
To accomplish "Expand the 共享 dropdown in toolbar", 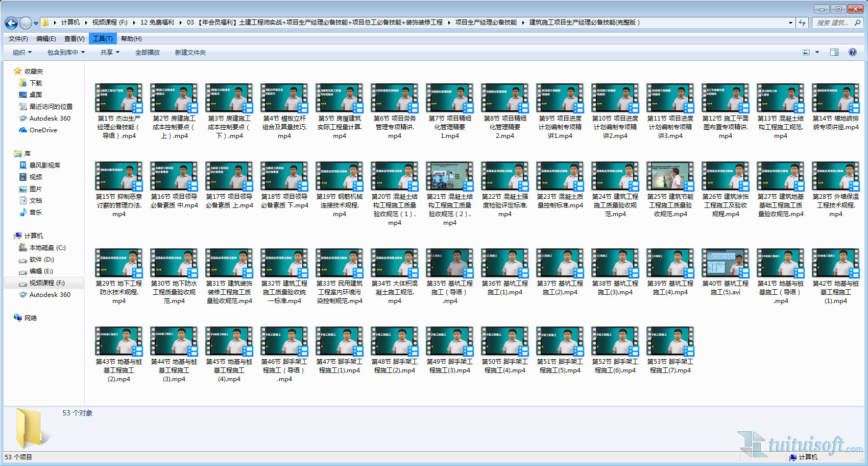I will tap(110, 53).
